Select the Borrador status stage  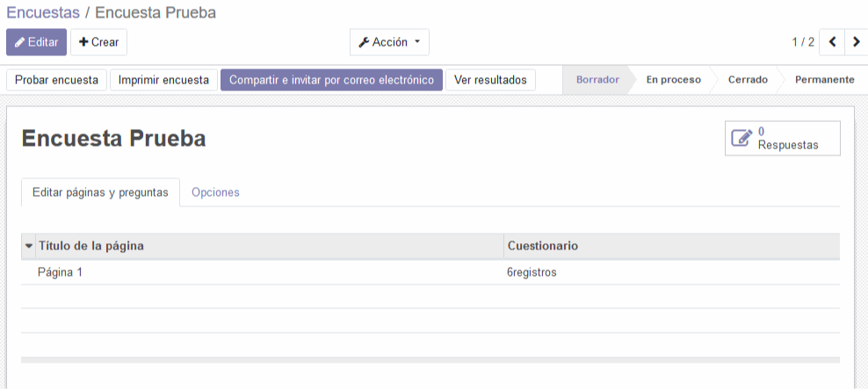coord(597,80)
